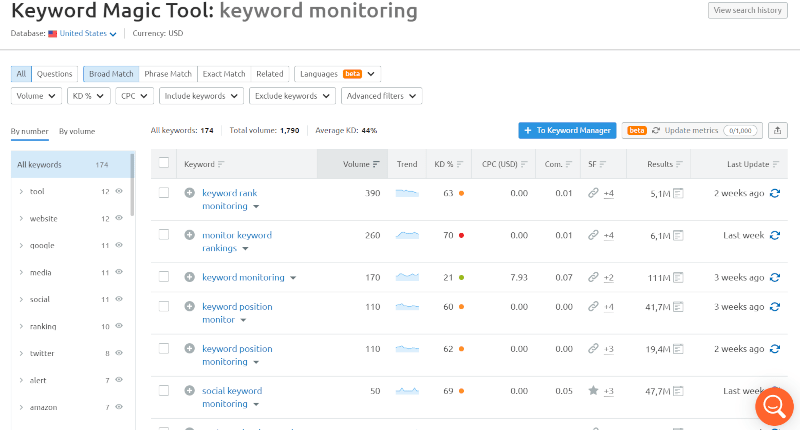The width and height of the screenshot is (800, 430).
Task: Switch to the Questions tab
Action: point(55,74)
